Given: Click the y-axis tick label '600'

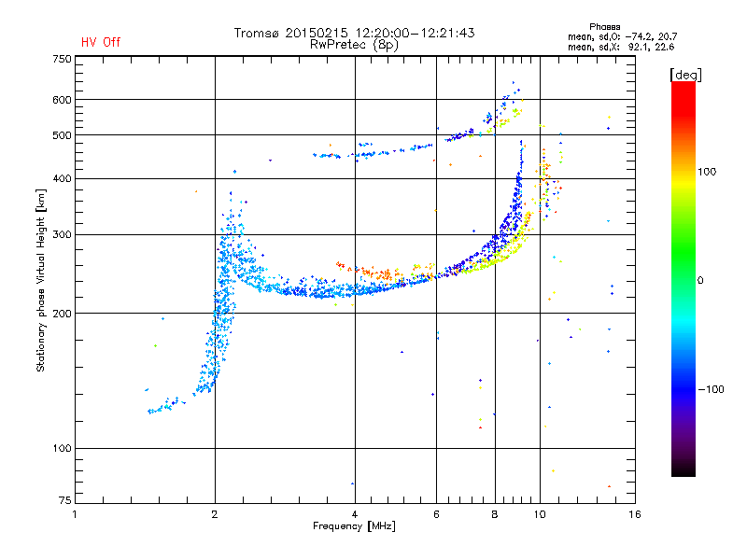Looking at the screenshot, I should [62, 100].
